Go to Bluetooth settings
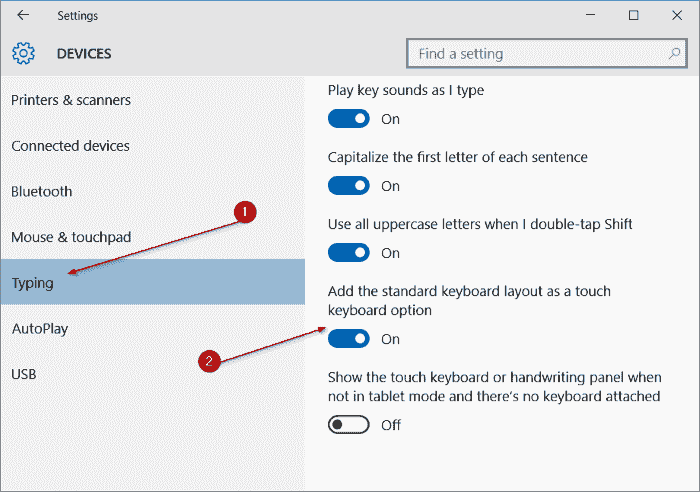This screenshot has height=492, width=700. pos(42,191)
